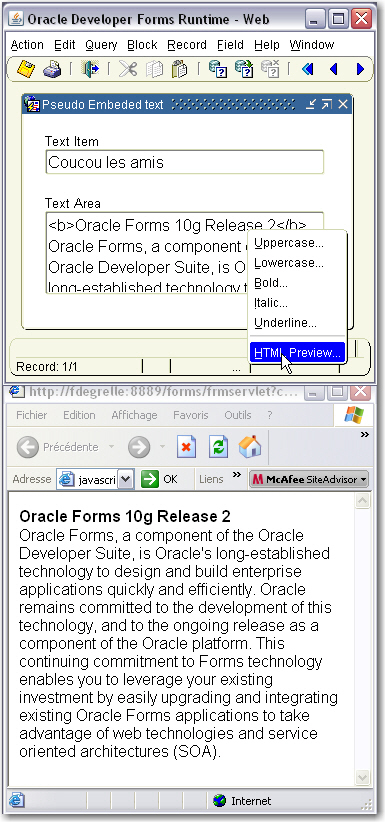Open Back button history dropdown arrow
Screen dimensions: 385x822
click(111, 447)
